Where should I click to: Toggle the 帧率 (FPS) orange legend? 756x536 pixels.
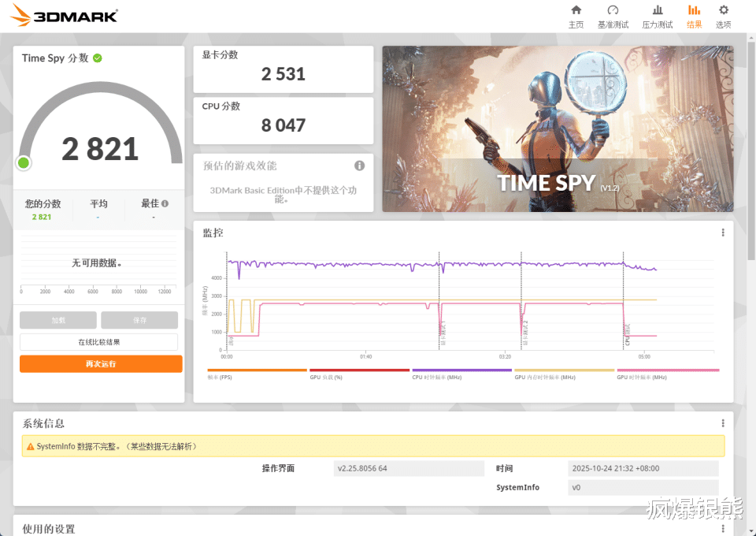[257, 374]
